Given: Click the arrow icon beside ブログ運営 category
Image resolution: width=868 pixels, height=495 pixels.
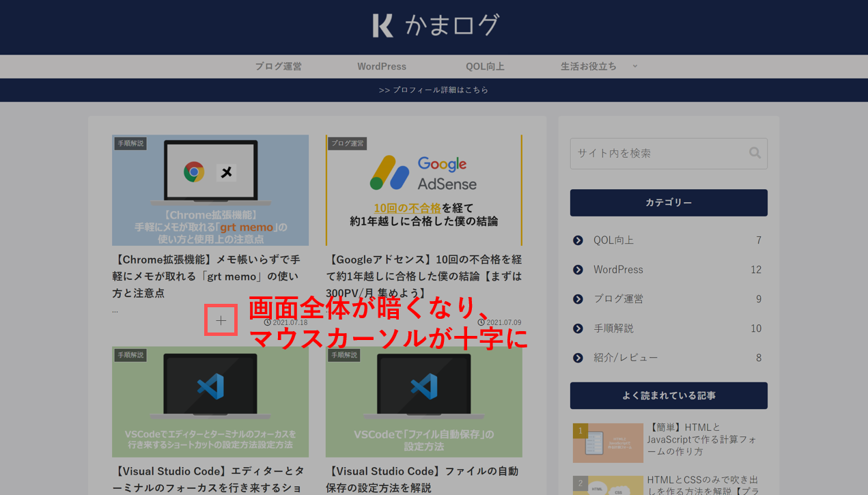Looking at the screenshot, I should [x=578, y=299].
